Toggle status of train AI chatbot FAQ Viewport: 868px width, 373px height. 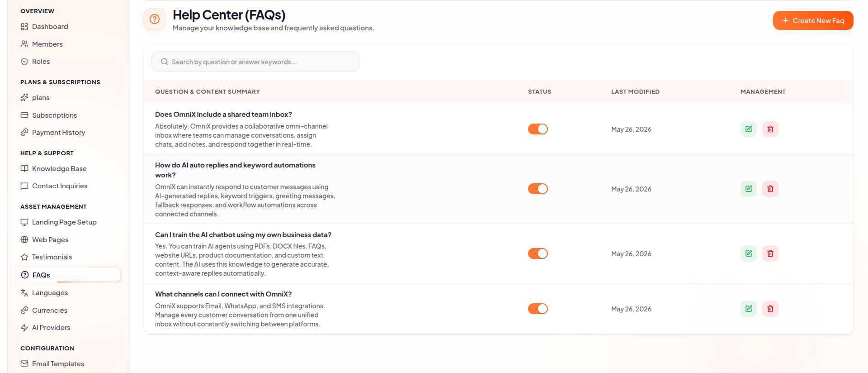(x=538, y=253)
